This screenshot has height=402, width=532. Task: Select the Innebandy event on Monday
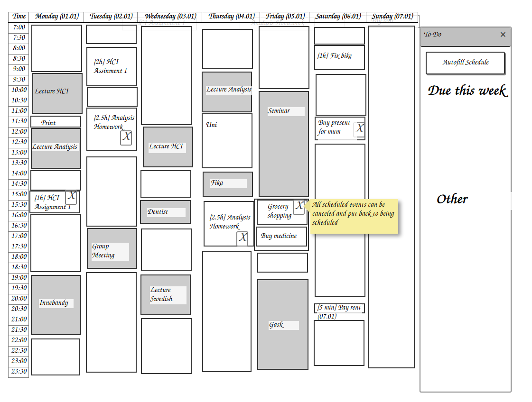pyautogui.click(x=56, y=305)
